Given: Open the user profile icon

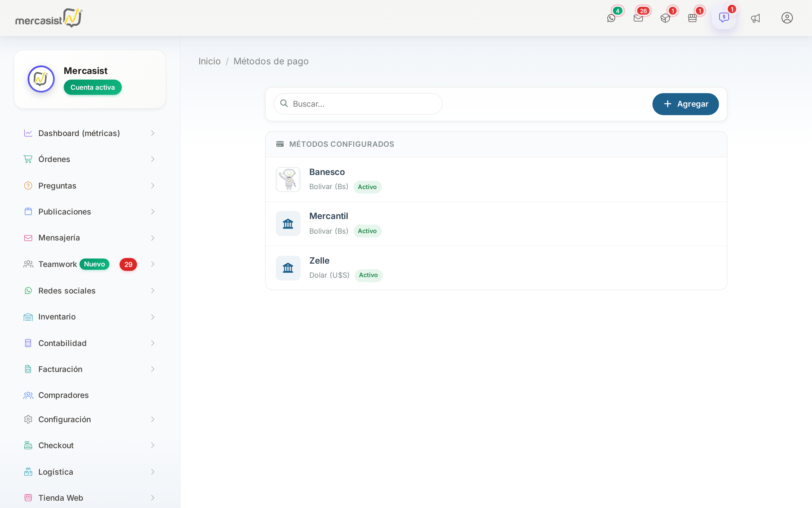Looking at the screenshot, I should 787,18.
